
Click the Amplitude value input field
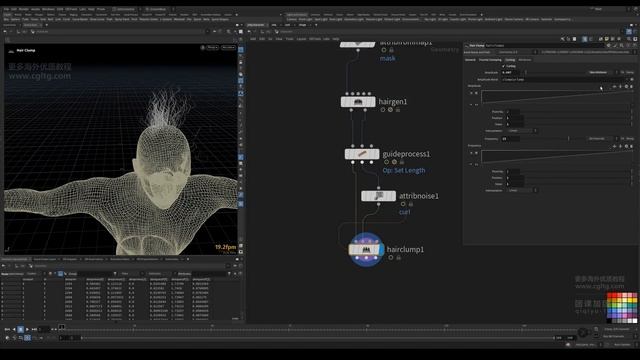click(x=511, y=72)
